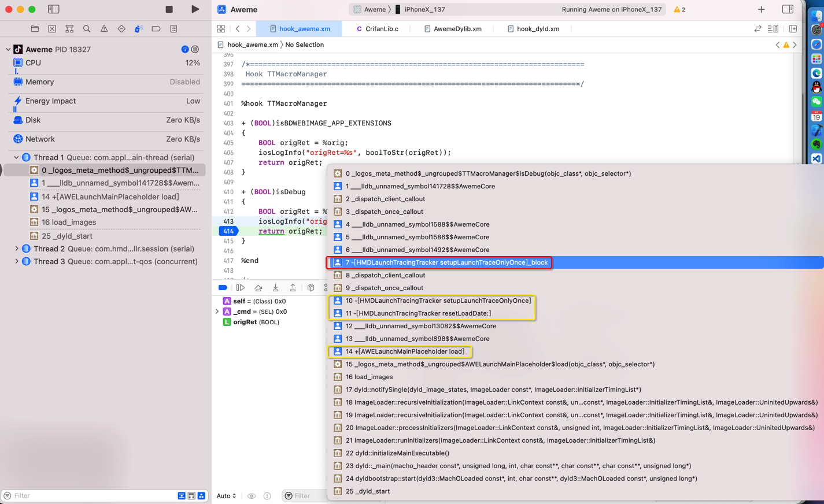Click the process view options icon
The height and width of the screenshot is (504, 824).
point(195,50)
